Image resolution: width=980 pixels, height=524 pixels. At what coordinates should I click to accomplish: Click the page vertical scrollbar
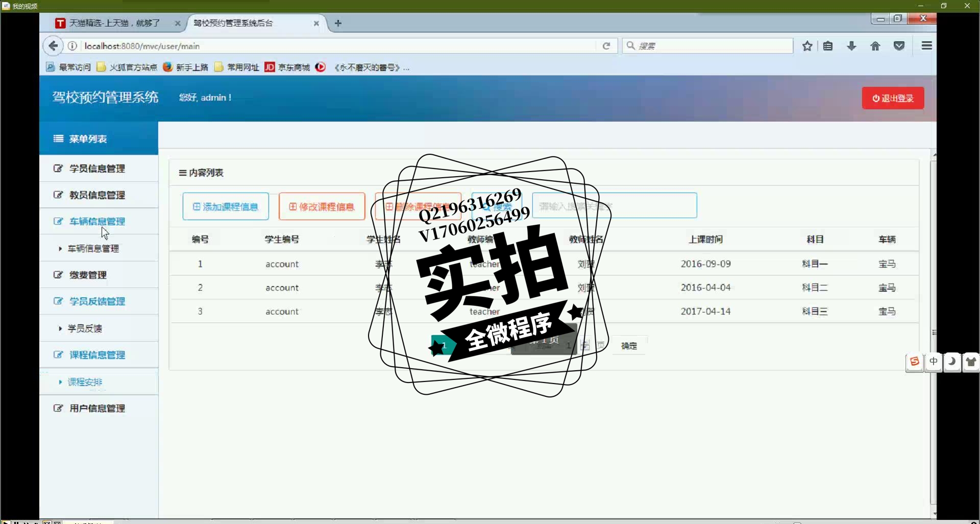(x=934, y=332)
